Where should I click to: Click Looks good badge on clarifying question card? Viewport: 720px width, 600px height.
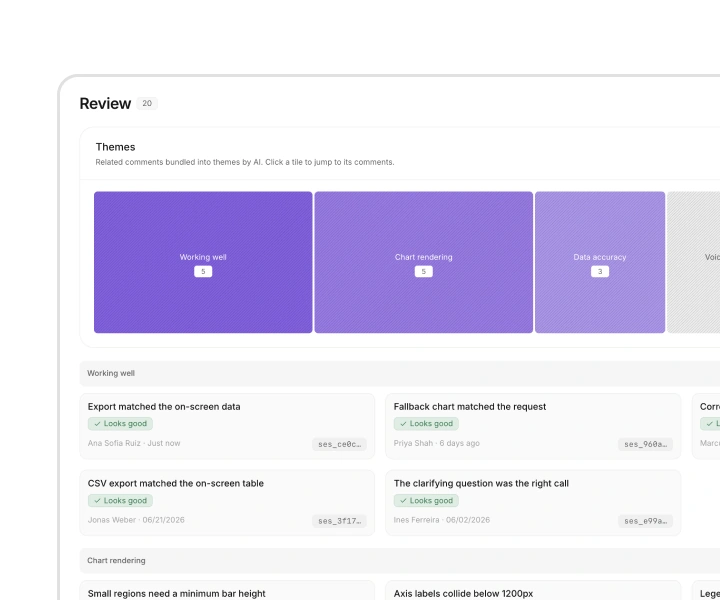click(426, 500)
